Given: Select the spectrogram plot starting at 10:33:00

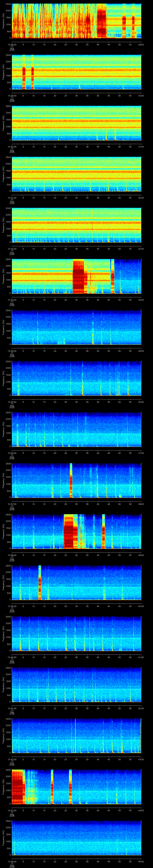Looking at the screenshot, I should click(x=76, y=276).
